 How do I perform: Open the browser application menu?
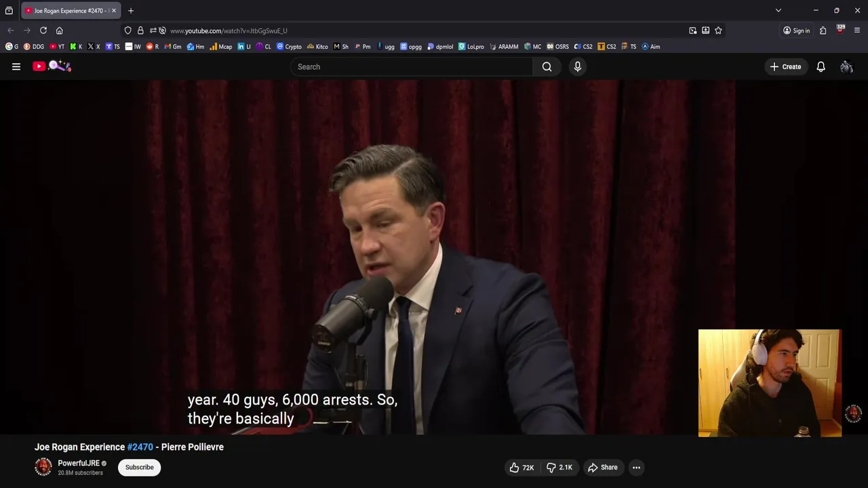pos(857,30)
